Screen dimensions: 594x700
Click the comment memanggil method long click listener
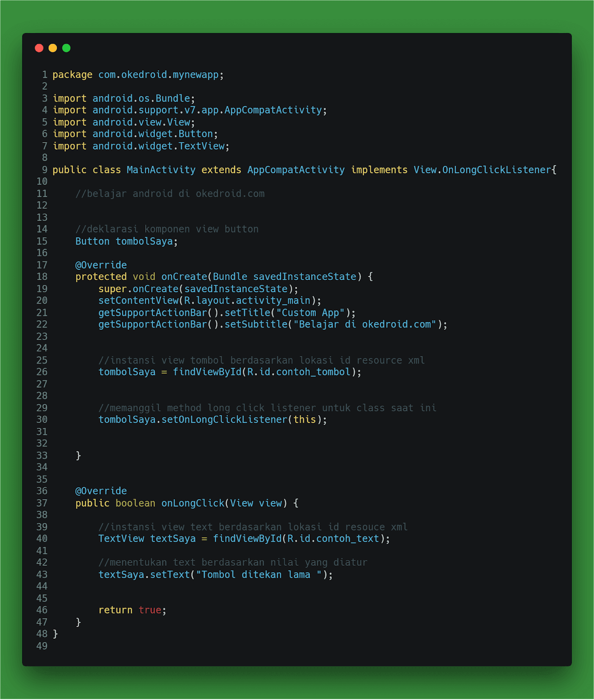point(267,408)
